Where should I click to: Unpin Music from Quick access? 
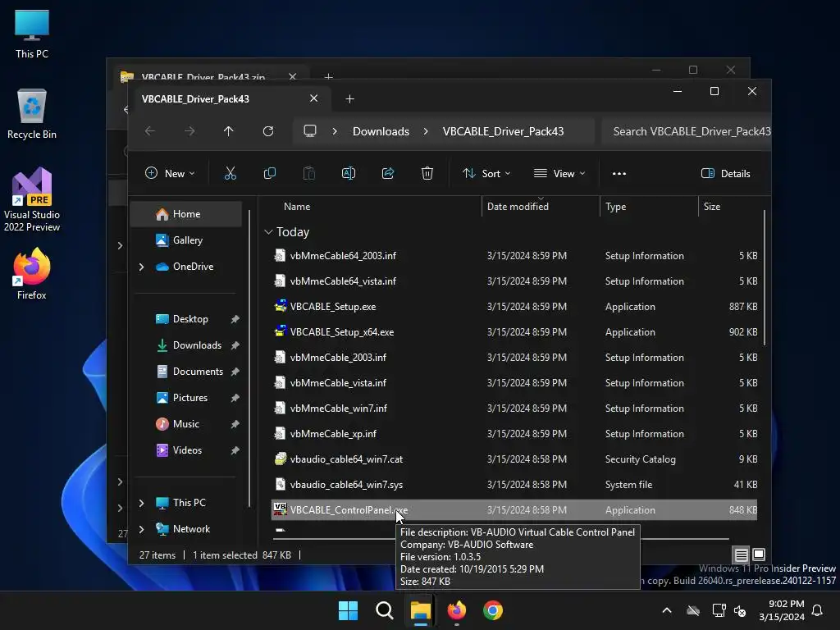coord(235,424)
